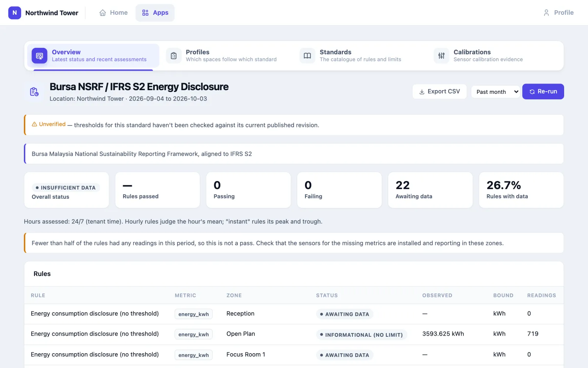This screenshot has height=368, width=588.
Task: Click the READINGS column header
Action: coord(542,296)
